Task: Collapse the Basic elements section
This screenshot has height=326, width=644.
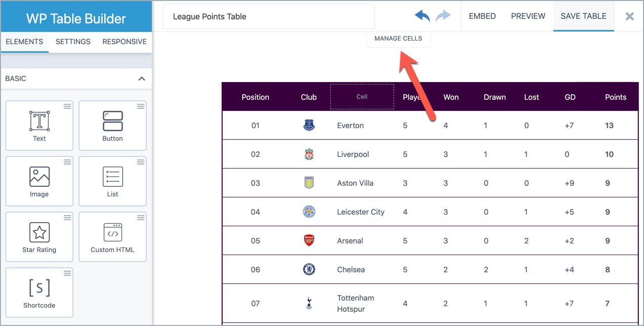Action: [142, 78]
